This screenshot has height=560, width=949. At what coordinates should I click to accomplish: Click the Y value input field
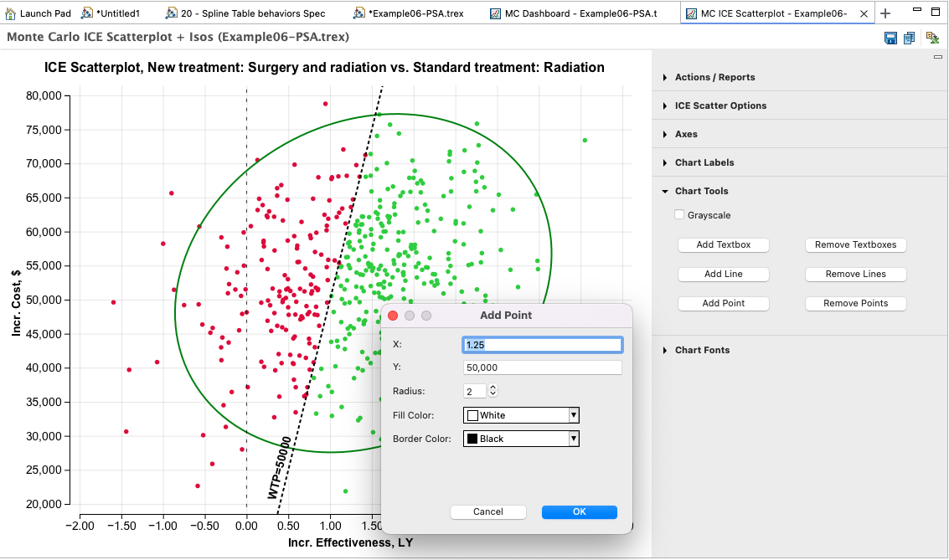542,367
